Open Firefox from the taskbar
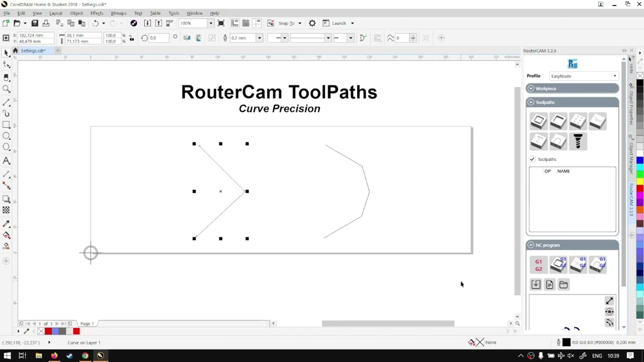Screen dimensions: 644x362 click(x=54, y=356)
